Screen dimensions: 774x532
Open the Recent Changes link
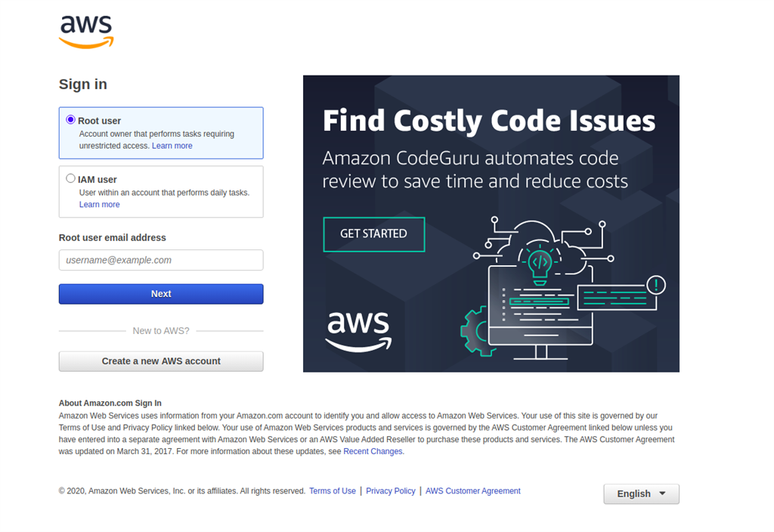pyautogui.click(x=373, y=452)
